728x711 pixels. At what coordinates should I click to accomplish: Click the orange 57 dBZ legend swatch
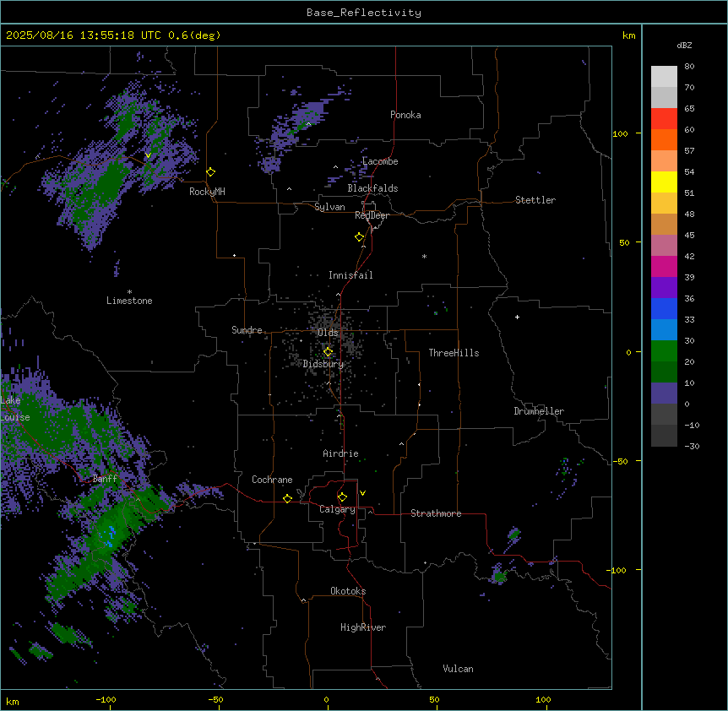tap(664, 139)
